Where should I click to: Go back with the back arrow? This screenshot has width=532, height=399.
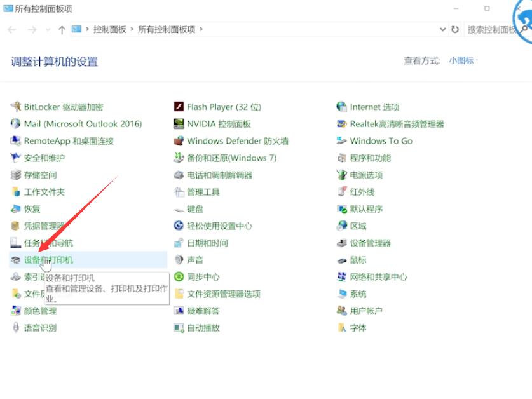click(x=12, y=30)
